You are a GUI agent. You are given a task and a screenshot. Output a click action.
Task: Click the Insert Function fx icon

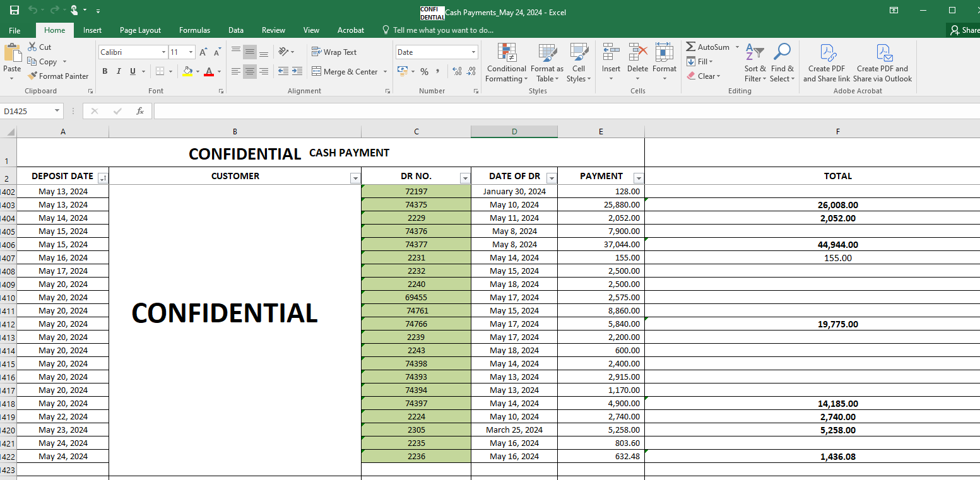coord(140,111)
